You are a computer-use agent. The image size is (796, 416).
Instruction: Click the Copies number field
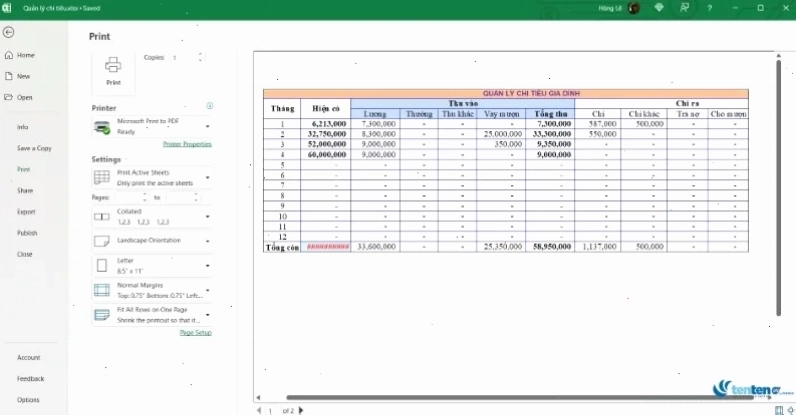pos(184,57)
